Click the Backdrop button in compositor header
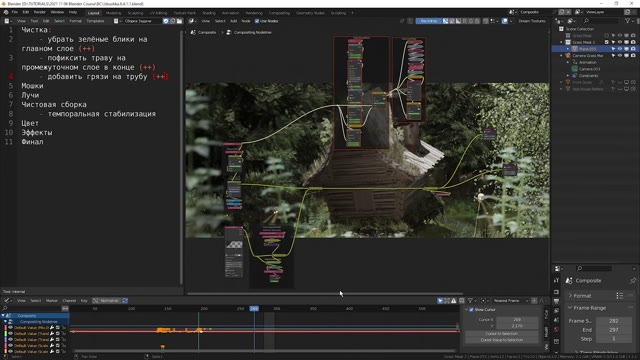 (429, 21)
